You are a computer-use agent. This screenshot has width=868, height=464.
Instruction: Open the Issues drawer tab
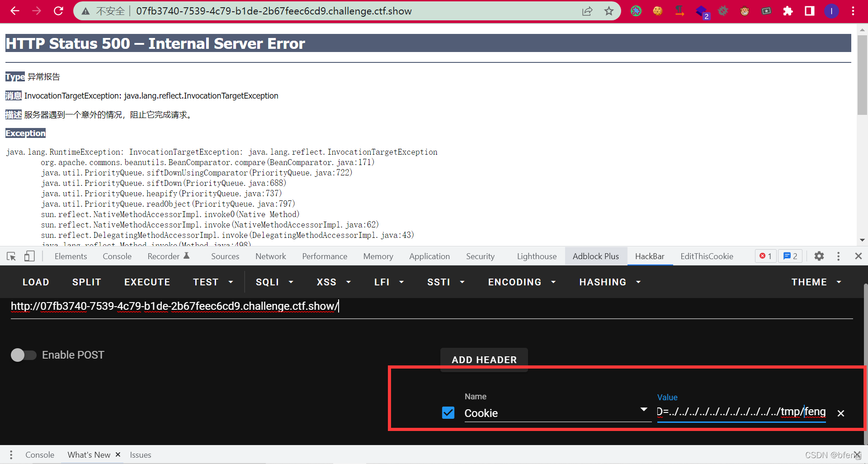pos(141,455)
